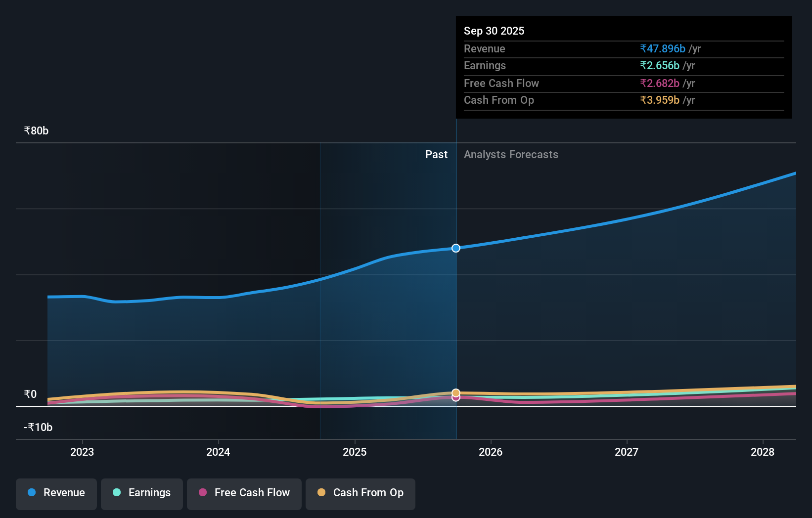The width and height of the screenshot is (812, 518).
Task: Click the rupee Revenue value in the tooltip
Action: click(x=663, y=48)
